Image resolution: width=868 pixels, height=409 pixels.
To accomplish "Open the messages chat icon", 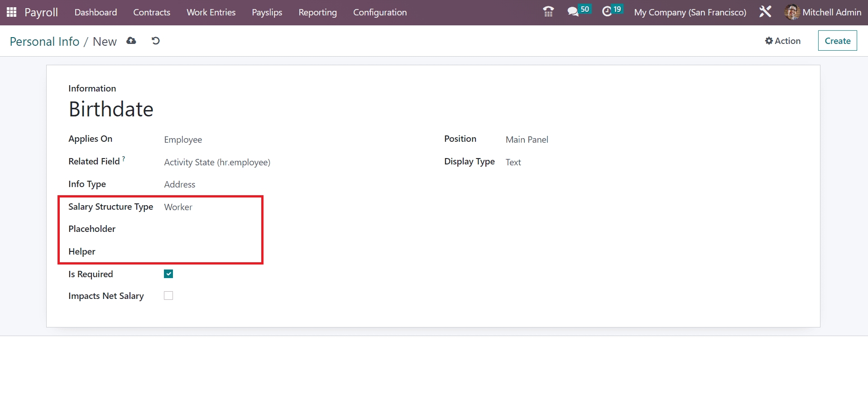I will coord(573,12).
